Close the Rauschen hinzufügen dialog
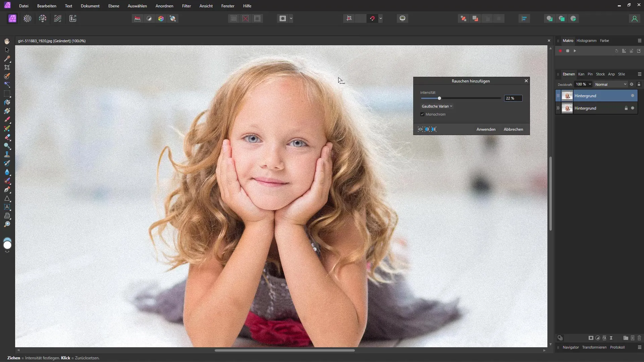The width and height of the screenshot is (644, 362). tap(526, 81)
